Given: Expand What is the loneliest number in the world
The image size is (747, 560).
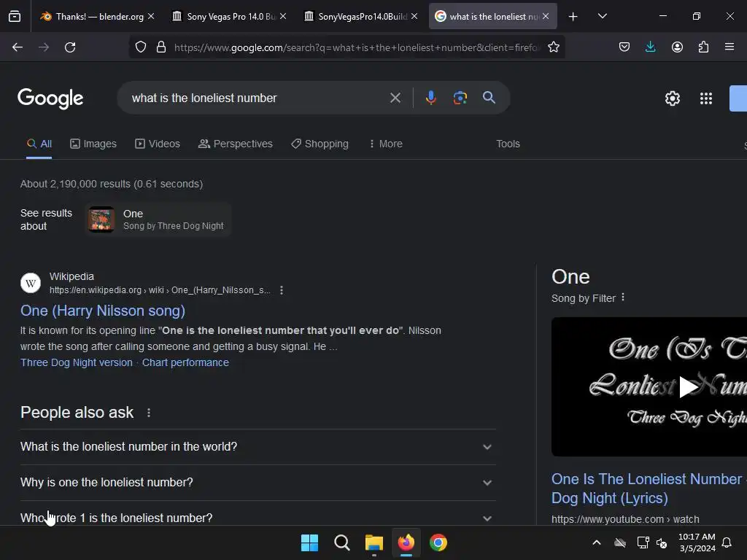Looking at the screenshot, I should click(x=258, y=447).
